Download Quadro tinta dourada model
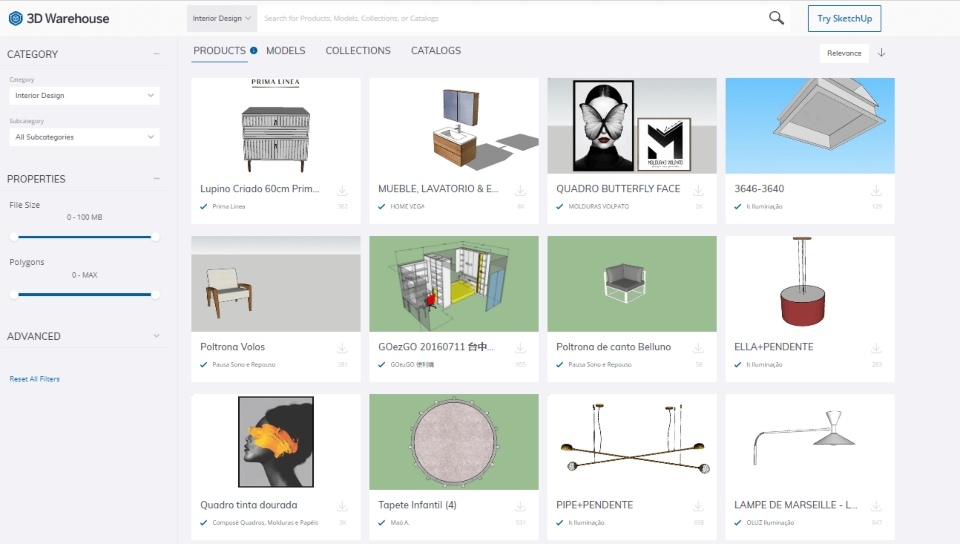Viewport: 960px width, 544px height. coord(342,506)
